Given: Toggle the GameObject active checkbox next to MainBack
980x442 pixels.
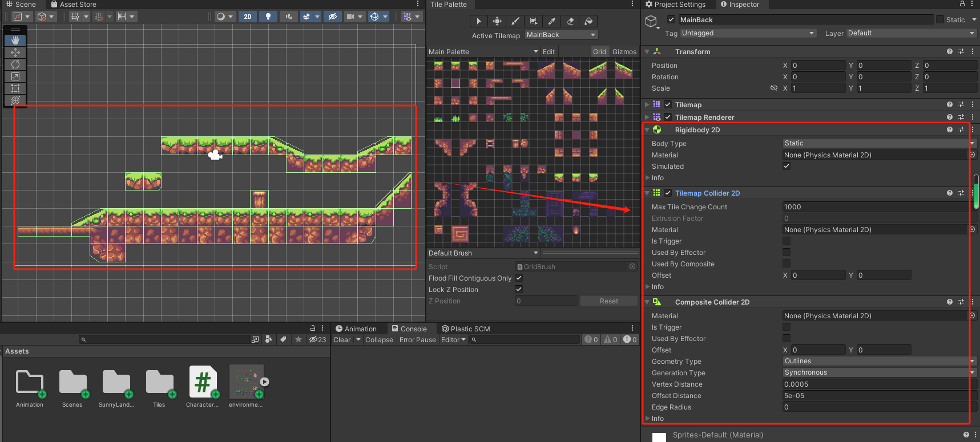Looking at the screenshot, I should pos(671,19).
